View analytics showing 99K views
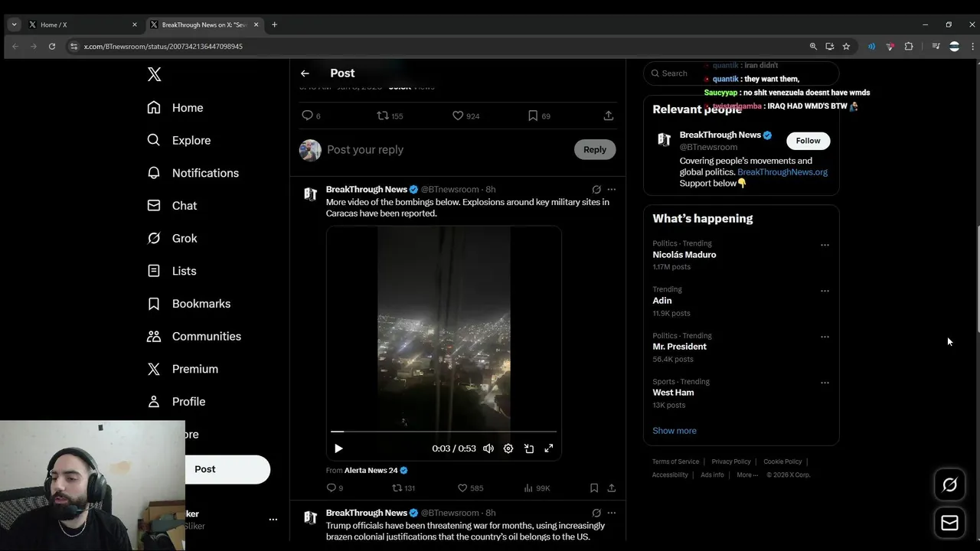980x551 pixels. [x=537, y=487]
